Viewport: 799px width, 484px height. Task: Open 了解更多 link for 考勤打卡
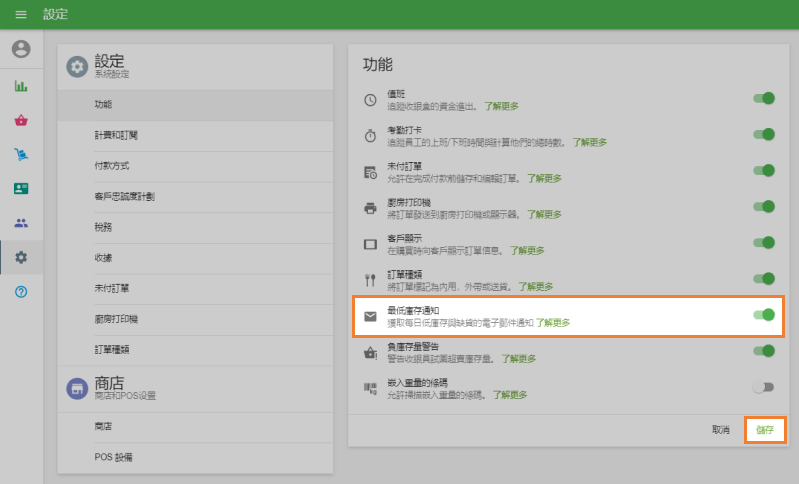coord(590,142)
